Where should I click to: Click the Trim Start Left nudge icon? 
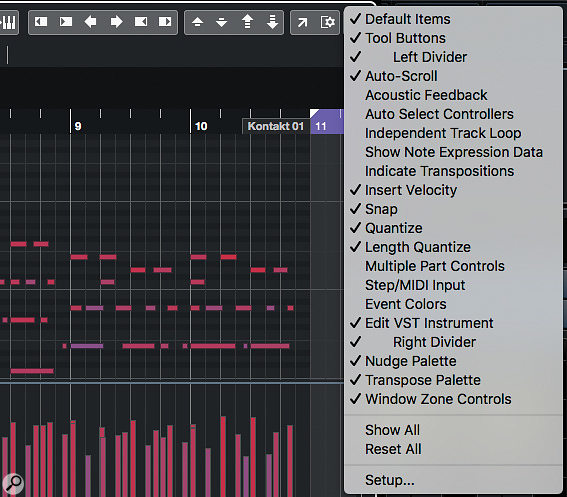point(41,22)
